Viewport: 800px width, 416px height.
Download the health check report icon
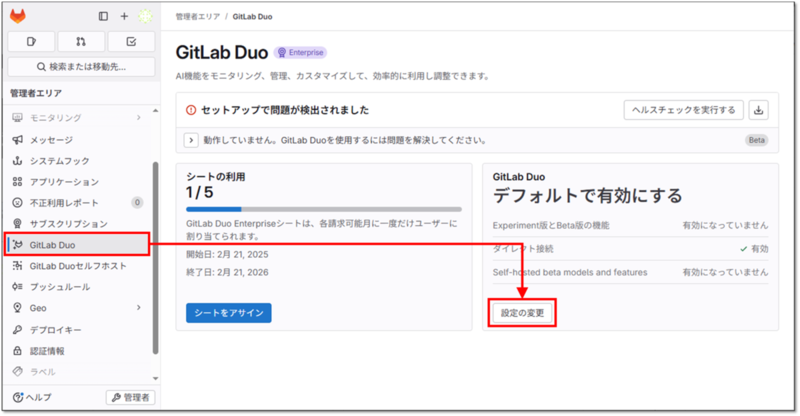tap(759, 110)
